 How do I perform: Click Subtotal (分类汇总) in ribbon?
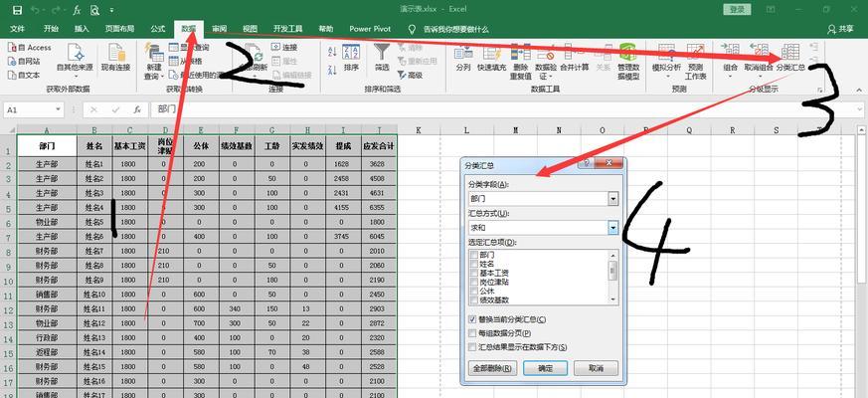tap(790, 58)
